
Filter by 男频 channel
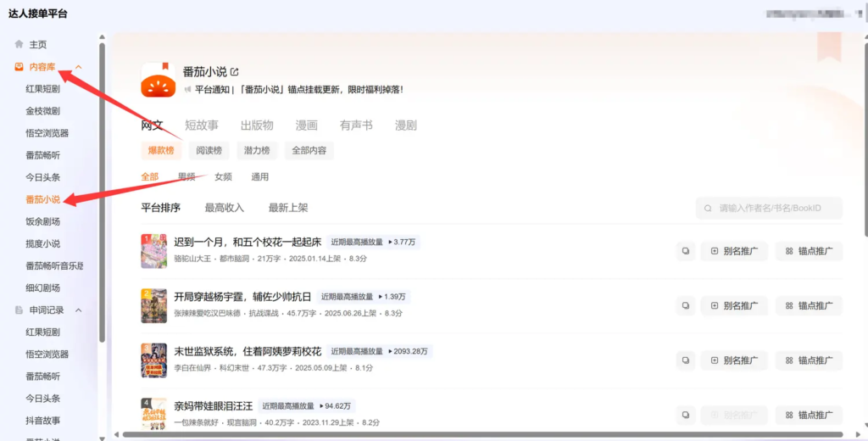point(186,176)
